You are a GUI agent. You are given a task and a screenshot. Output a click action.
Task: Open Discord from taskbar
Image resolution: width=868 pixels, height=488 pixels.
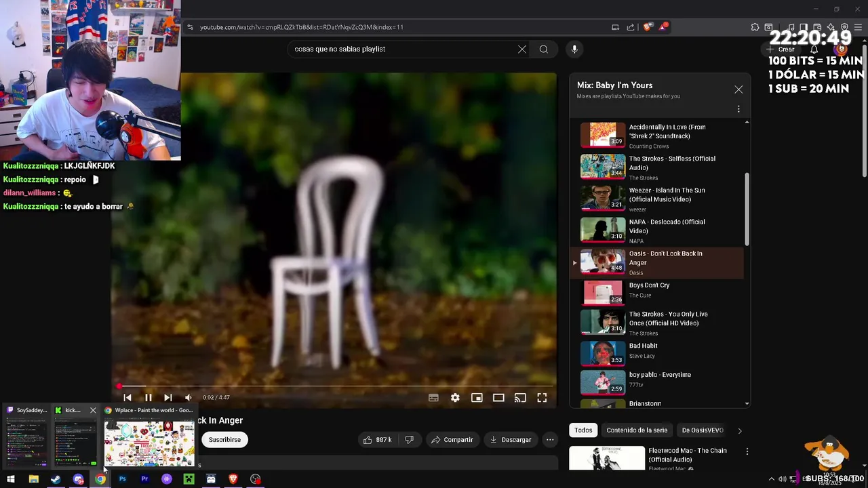(x=78, y=479)
